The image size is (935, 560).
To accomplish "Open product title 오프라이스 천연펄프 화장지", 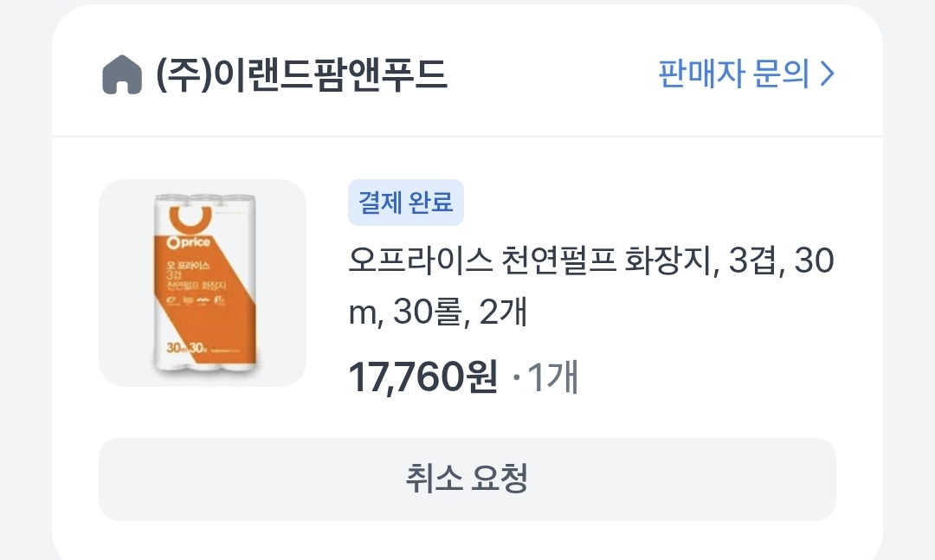I will [x=591, y=286].
